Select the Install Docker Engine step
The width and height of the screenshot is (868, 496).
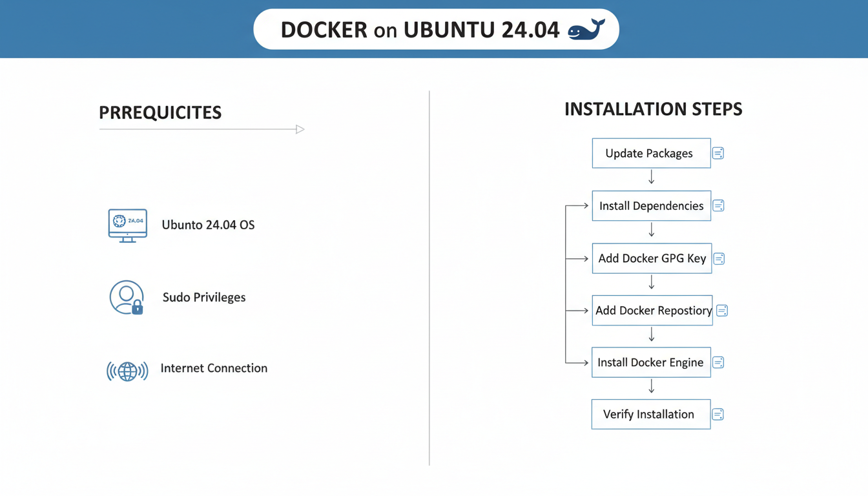651,362
